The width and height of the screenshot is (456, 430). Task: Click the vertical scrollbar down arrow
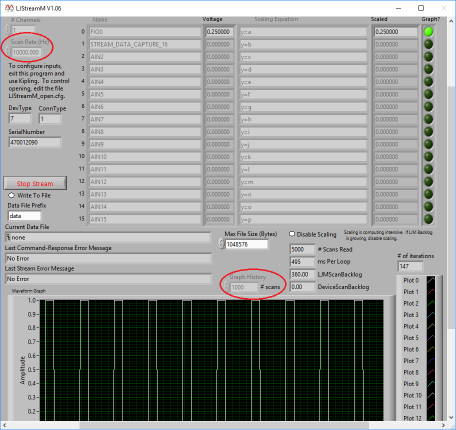452,417
